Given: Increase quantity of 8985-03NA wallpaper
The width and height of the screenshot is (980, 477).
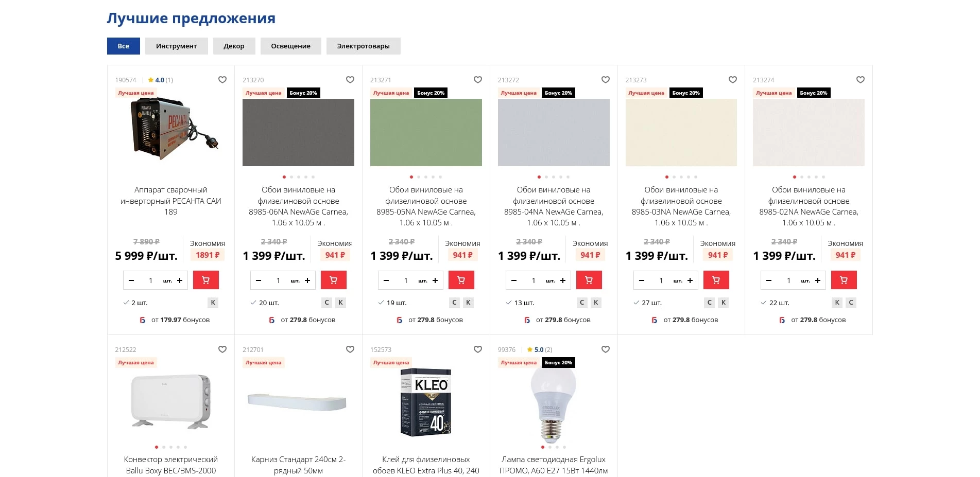Looking at the screenshot, I should 690,280.
